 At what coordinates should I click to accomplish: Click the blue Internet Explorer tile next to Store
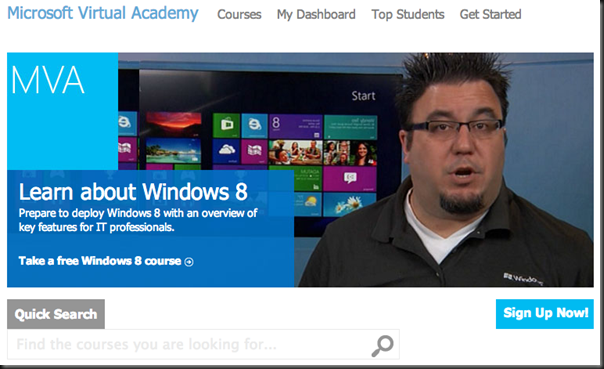[254, 125]
